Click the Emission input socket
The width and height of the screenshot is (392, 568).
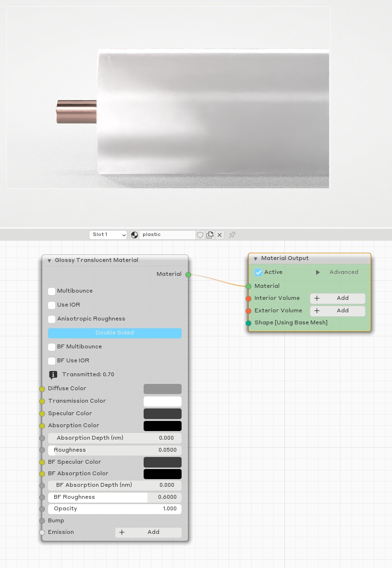click(42, 532)
